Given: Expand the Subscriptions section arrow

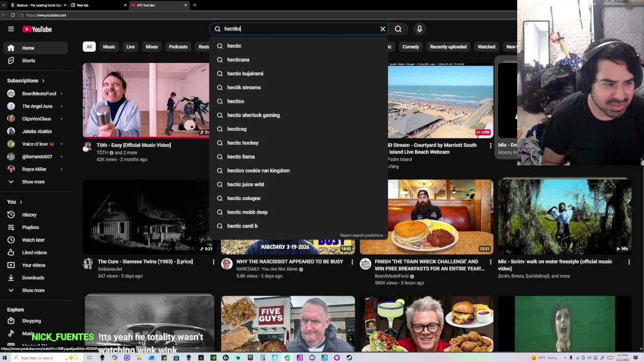Looking at the screenshot, I should point(43,80).
